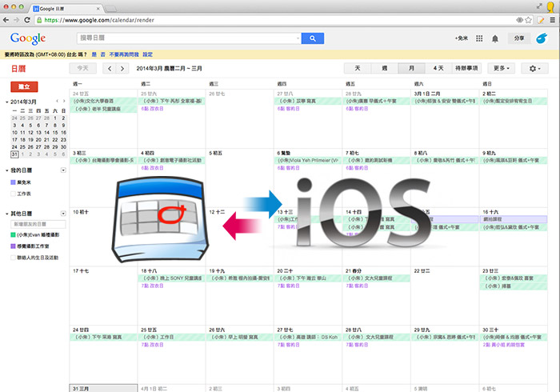Switch to the 天 day view
Viewport: 560px width, 392px height.
tap(358, 68)
